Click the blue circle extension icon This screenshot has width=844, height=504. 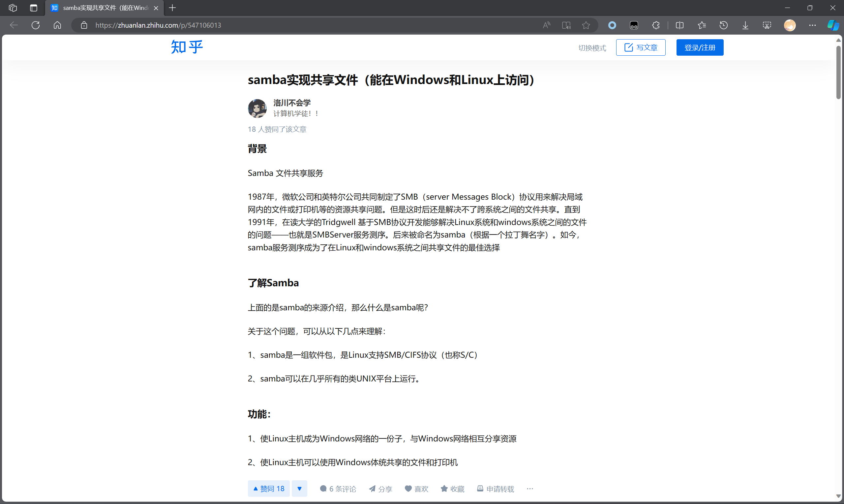pos(612,25)
